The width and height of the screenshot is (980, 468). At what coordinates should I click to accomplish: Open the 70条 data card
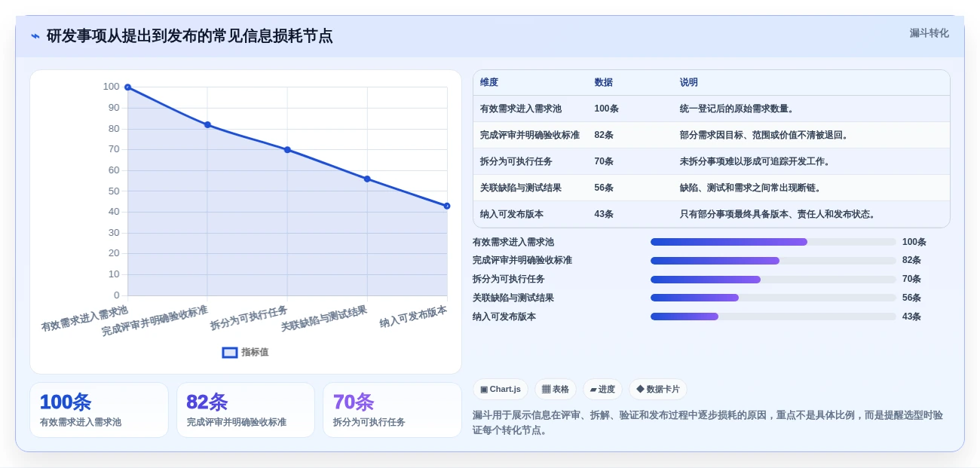click(392, 410)
